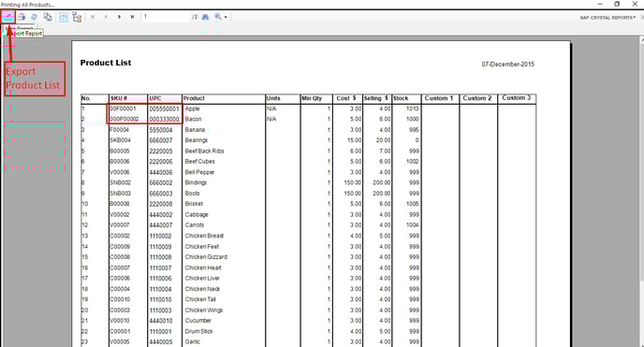Open the zoom level dropdown arrow
644x347 pixels.
pyautogui.click(x=226, y=17)
